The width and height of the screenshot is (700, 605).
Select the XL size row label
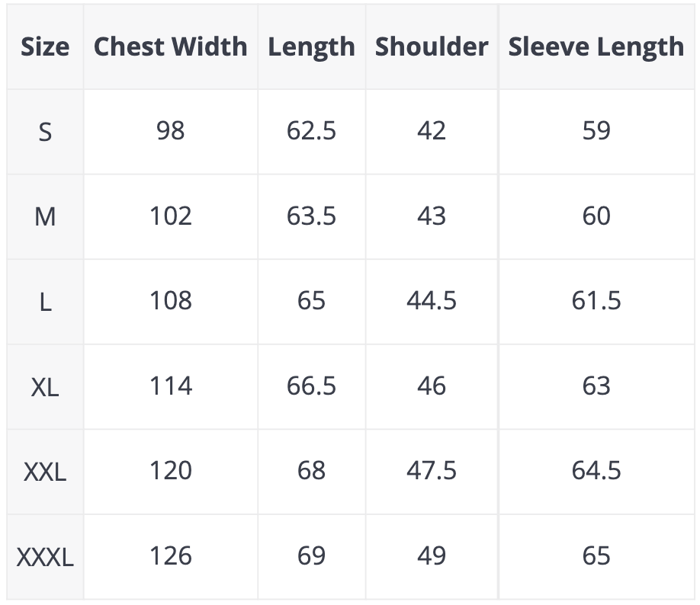point(45,387)
